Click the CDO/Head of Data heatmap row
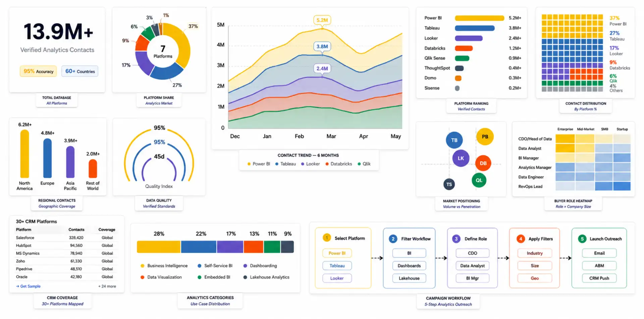Screen dimensions: 644x319 pos(574,139)
